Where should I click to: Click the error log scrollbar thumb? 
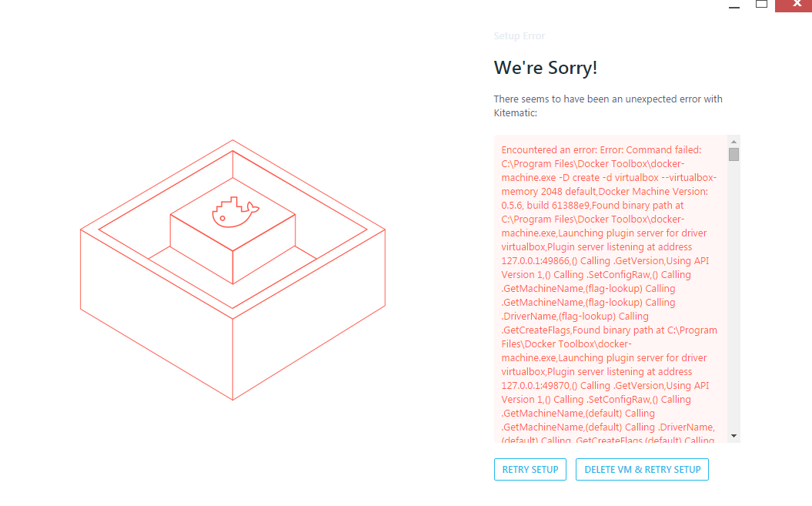click(x=733, y=155)
